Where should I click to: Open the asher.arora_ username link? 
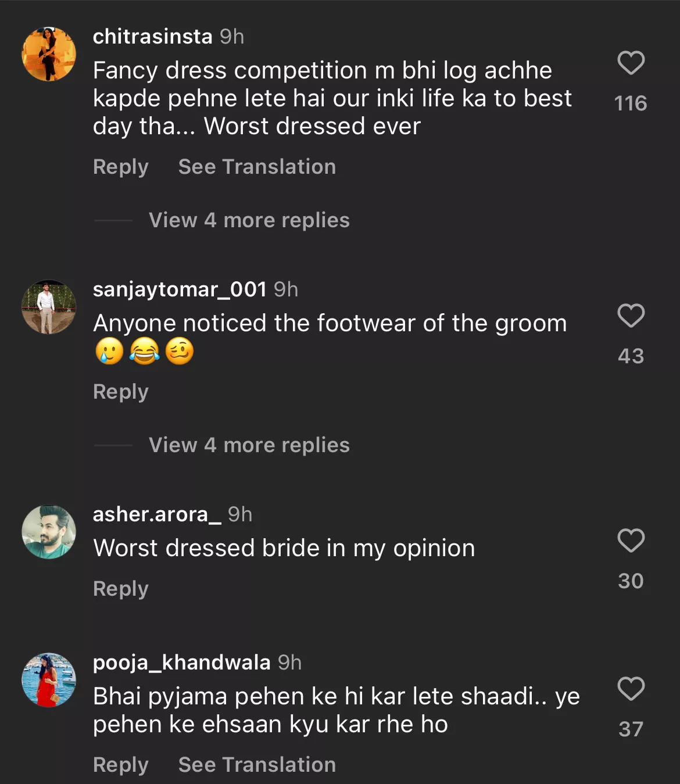[157, 514]
